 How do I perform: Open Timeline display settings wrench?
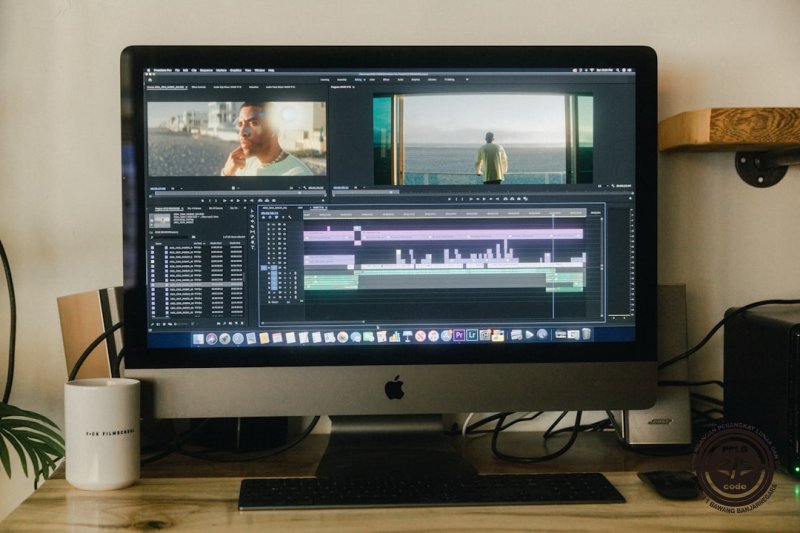tap(290, 217)
